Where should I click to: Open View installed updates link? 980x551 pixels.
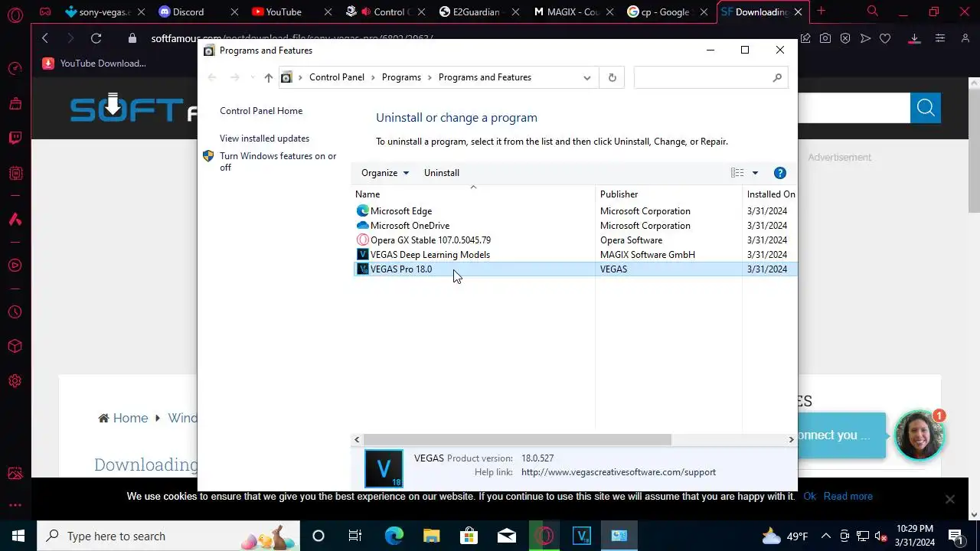click(x=264, y=139)
